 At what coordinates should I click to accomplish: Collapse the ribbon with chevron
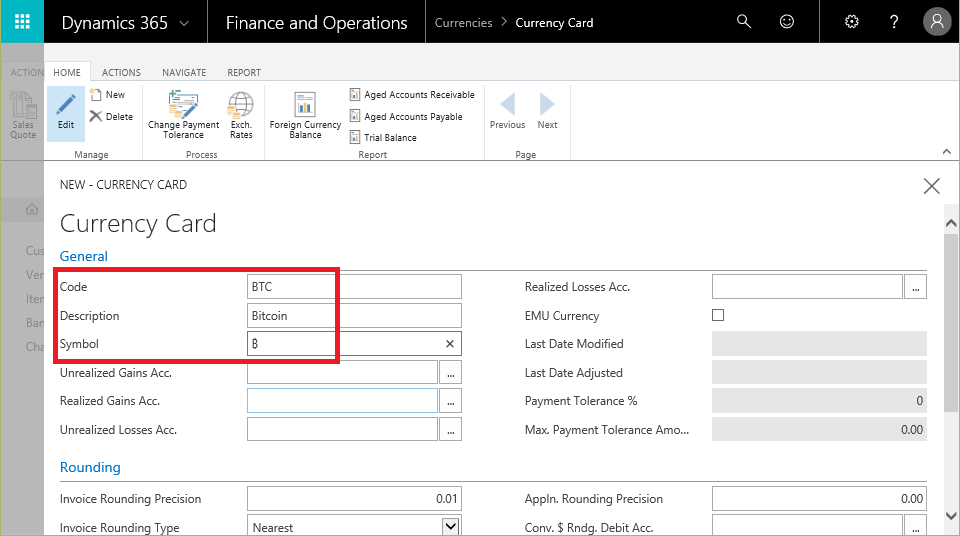coord(947,151)
